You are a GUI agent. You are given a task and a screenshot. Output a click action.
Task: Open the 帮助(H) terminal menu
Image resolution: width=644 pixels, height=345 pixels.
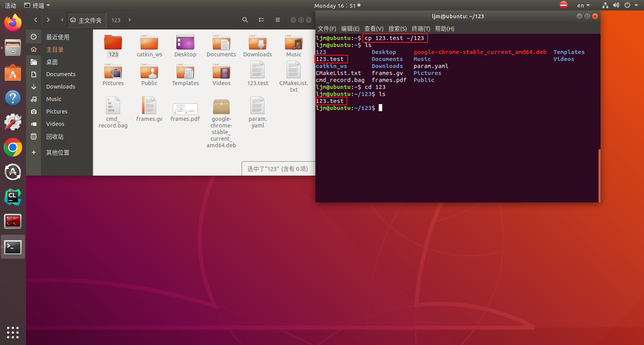click(x=445, y=29)
